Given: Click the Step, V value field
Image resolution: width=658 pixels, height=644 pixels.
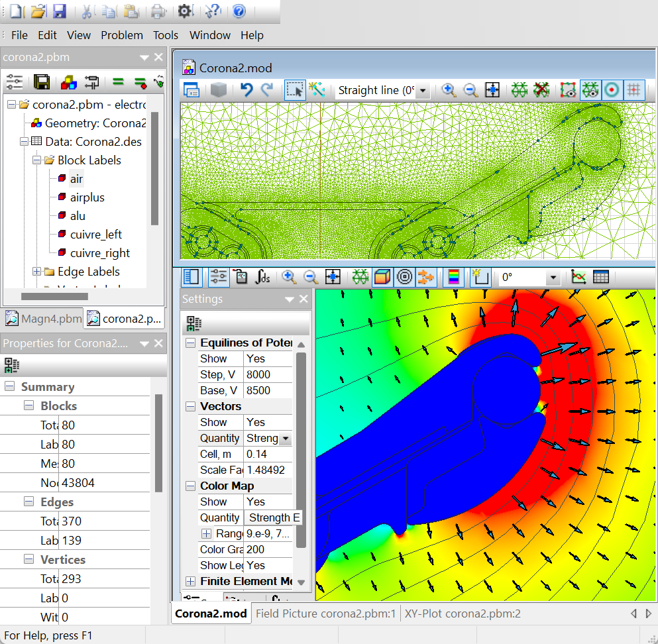Looking at the screenshot, I should point(268,374).
